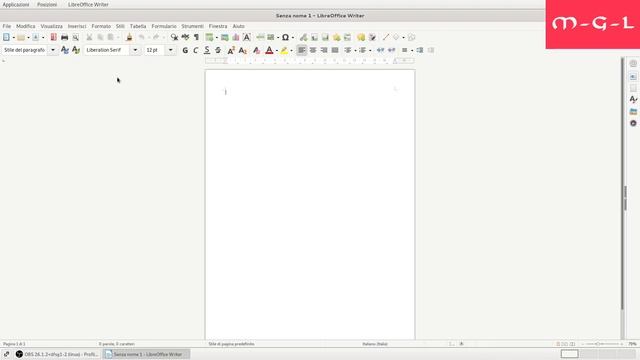The width and height of the screenshot is (640, 360).
Task: Insert a table from toolbar
Action: 209,37
